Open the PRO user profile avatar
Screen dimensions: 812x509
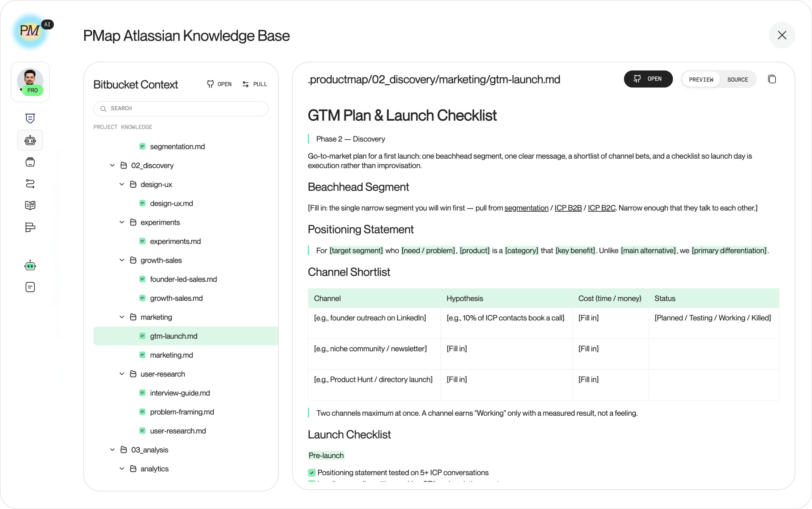pyautogui.click(x=30, y=82)
